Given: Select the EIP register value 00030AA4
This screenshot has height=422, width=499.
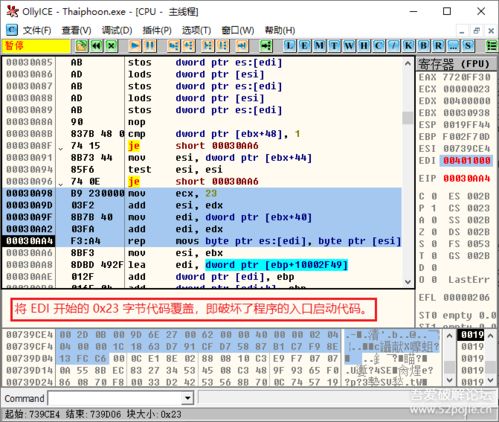Looking at the screenshot, I should 467,179.
